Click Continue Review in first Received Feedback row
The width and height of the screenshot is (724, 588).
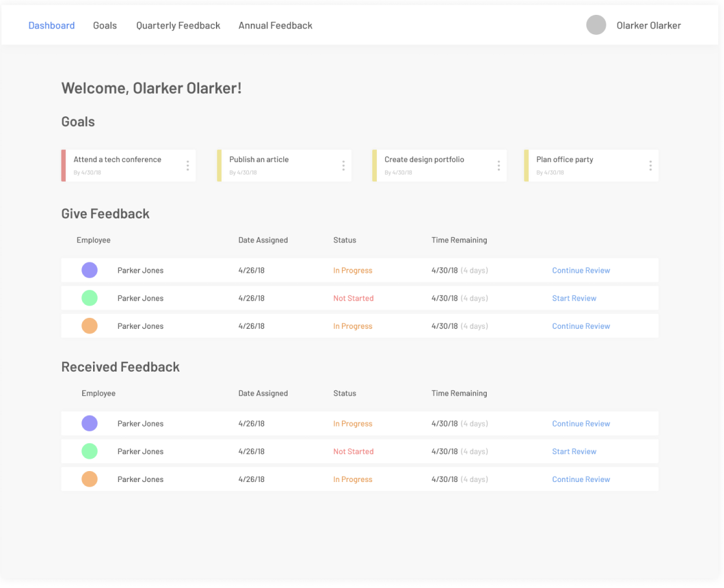coord(581,424)
